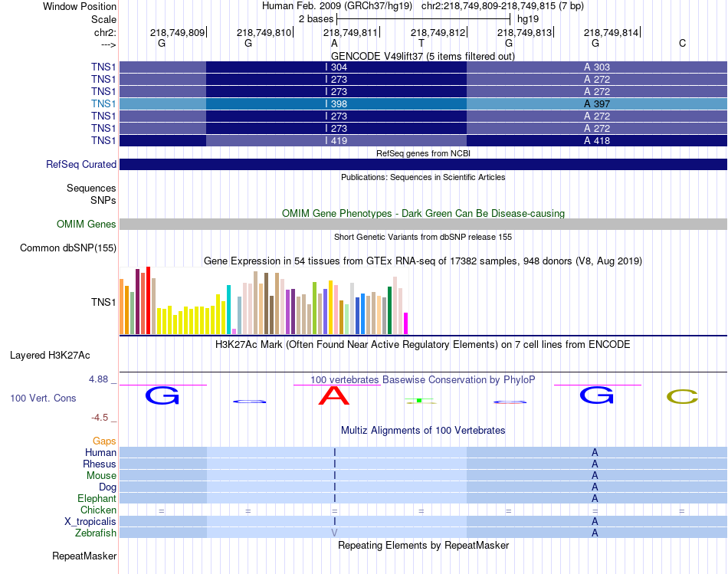Click 'Repeating Elements by RepeatMasker' title
728x574 pixels.
point(423,545)
